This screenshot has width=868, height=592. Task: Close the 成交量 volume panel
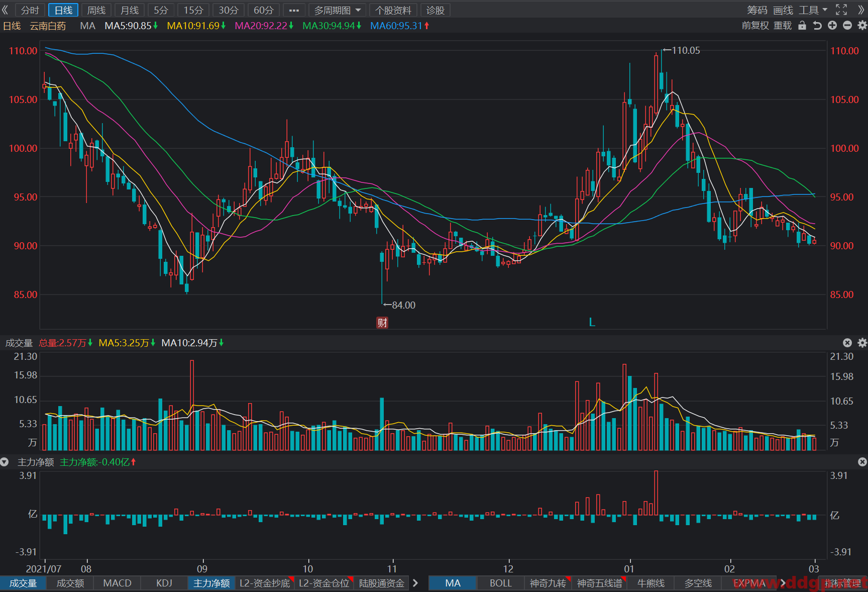pyautogui.click(x=847, y=343)
